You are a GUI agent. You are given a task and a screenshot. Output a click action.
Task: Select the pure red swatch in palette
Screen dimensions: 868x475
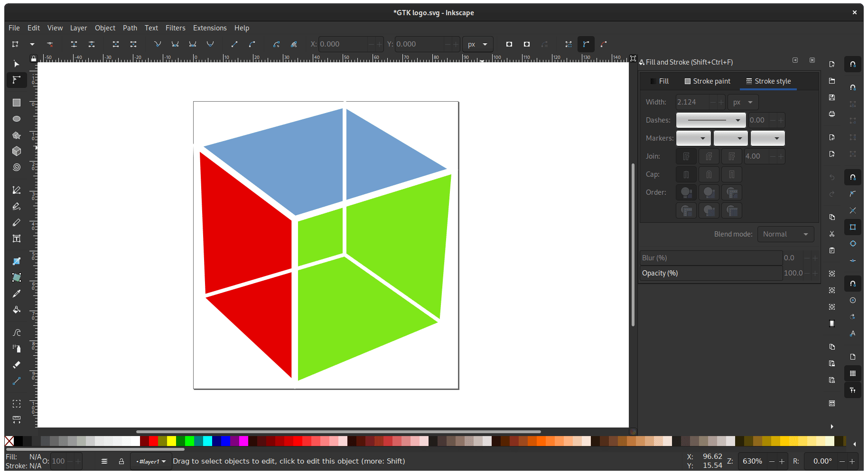[153, 441]
